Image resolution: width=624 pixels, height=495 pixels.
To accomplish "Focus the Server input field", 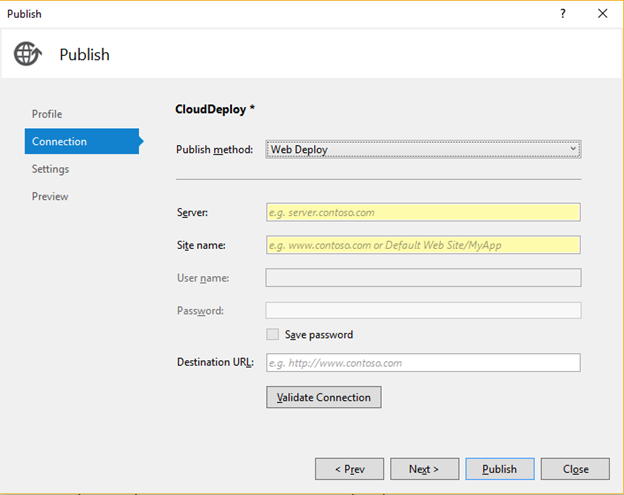I will tap(423, 212).
